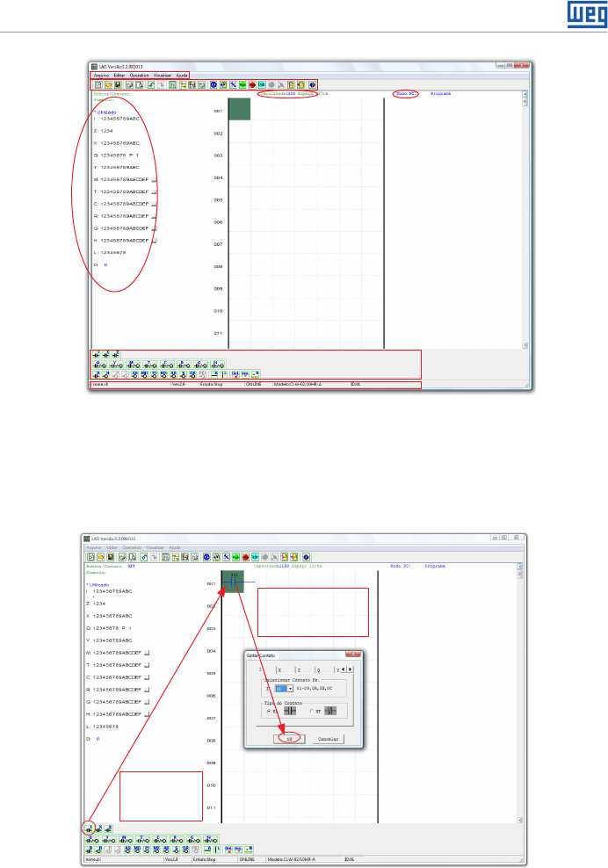The width and height of the screenshot is (608, 868).
Task: Switch to Q tab in Editar Contato
Action: (x=324, y=669)
